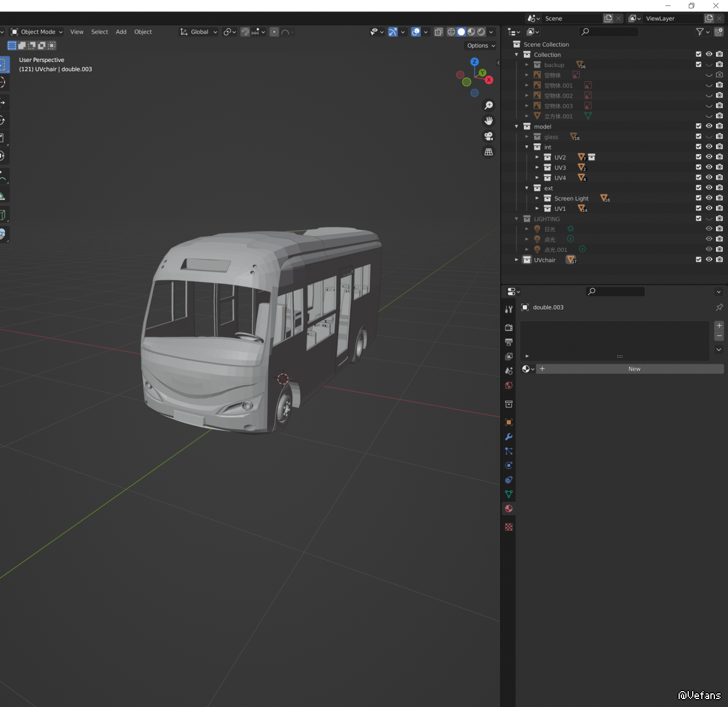Open the Object Mode dropdown
This screenshot has width=728, height=707.
click(38, 32)
